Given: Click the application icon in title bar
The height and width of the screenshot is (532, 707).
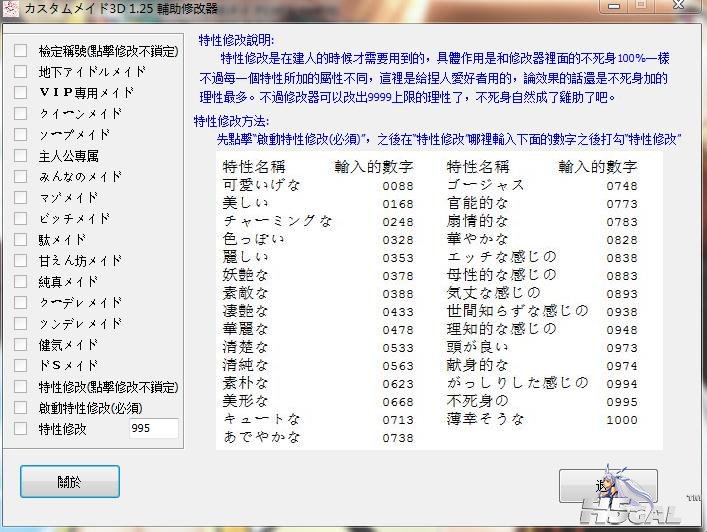Looking at the screenshot, I should pos(10,8).
